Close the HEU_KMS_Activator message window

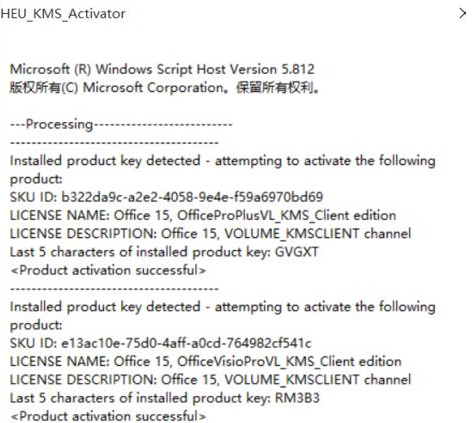(463, 14)
